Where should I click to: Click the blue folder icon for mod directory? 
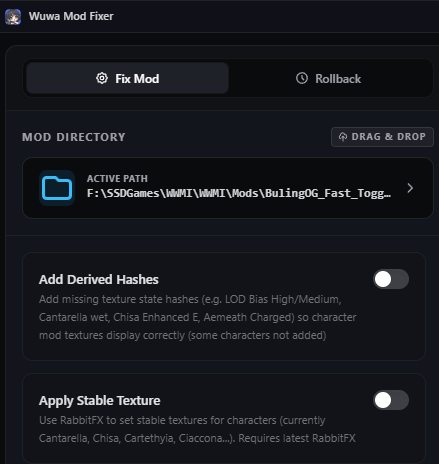pos(57,188)
